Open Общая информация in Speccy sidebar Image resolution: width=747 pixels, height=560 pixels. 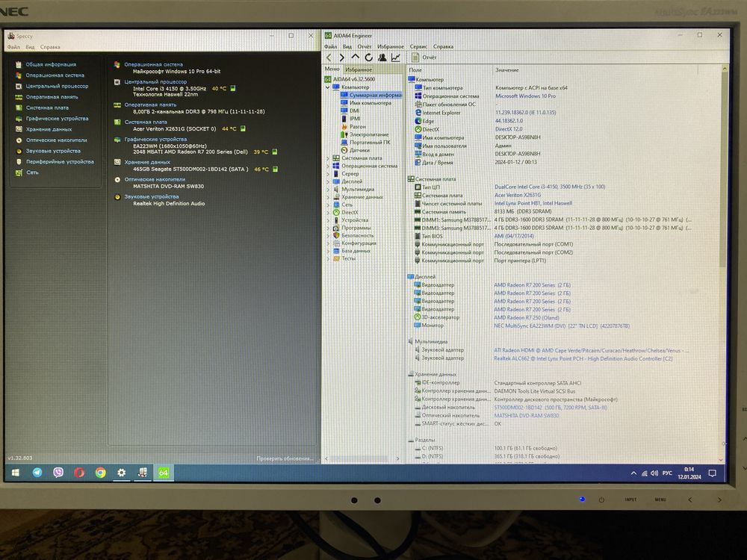pyautogui.click(x=46, y=65)
